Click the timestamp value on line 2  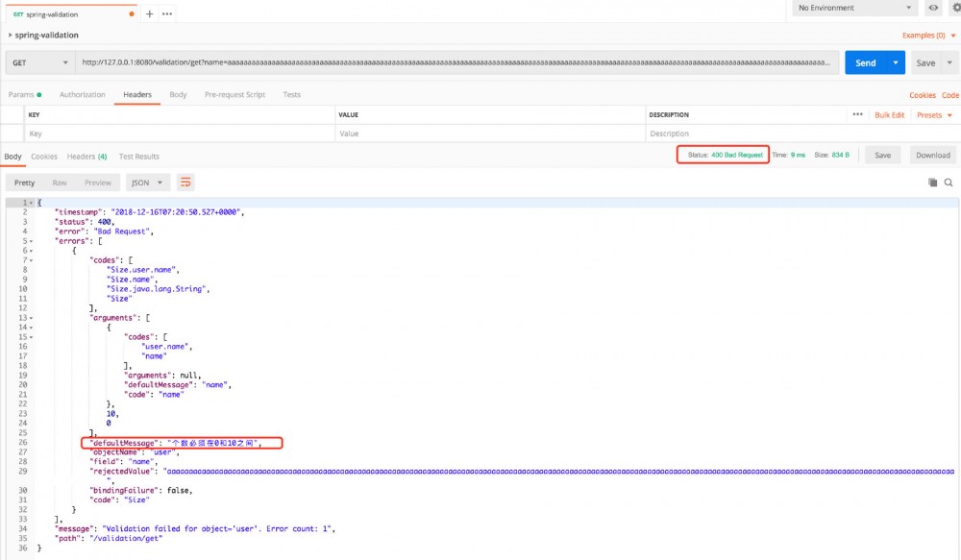click(x=177, y=212)
